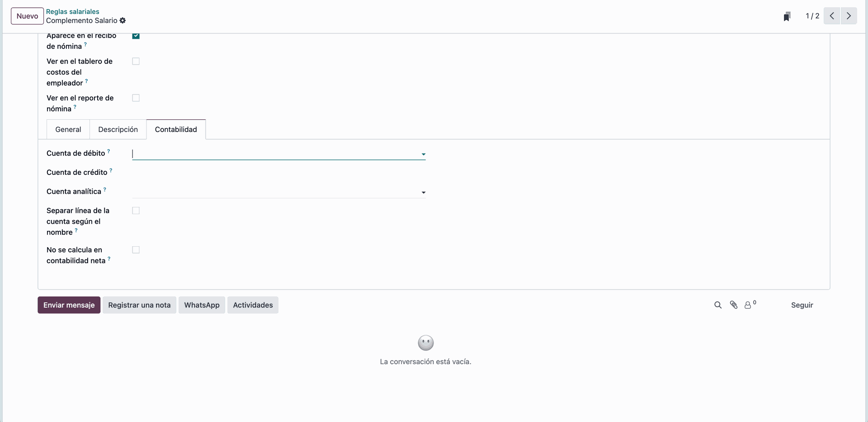Enable No se calcula en contabilidad neta
This screenshot has width=868, height=422.
tap(136, 250)
